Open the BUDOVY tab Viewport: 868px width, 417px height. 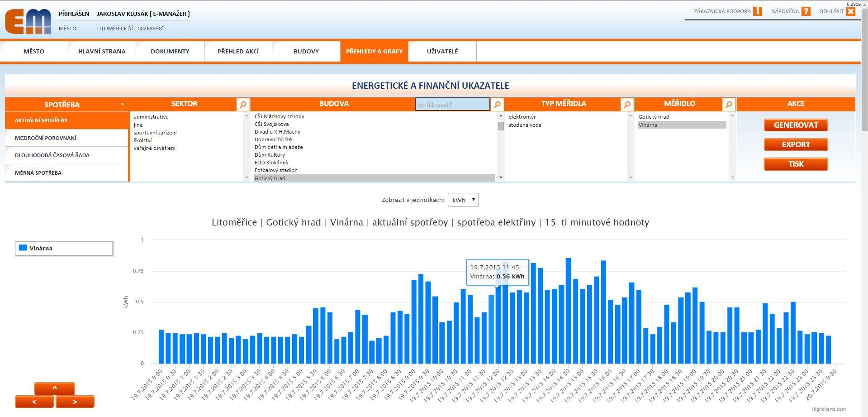tap(306, 51)
